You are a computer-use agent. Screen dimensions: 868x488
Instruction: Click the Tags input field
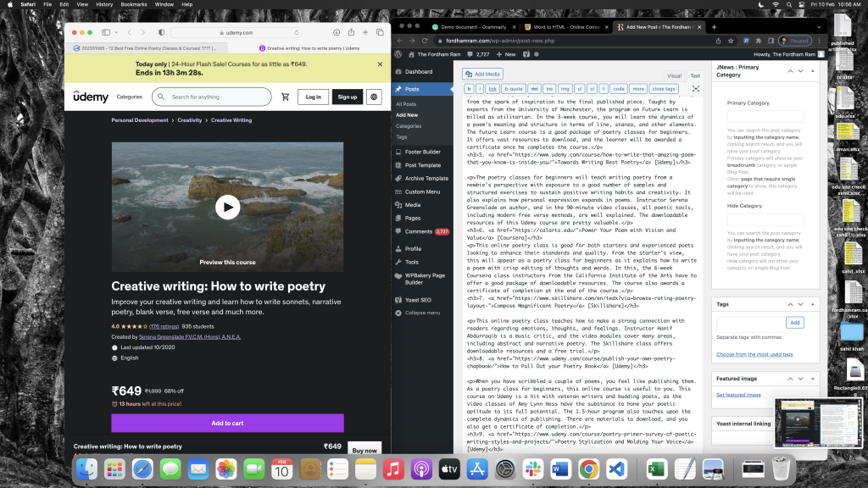[750, 323]
